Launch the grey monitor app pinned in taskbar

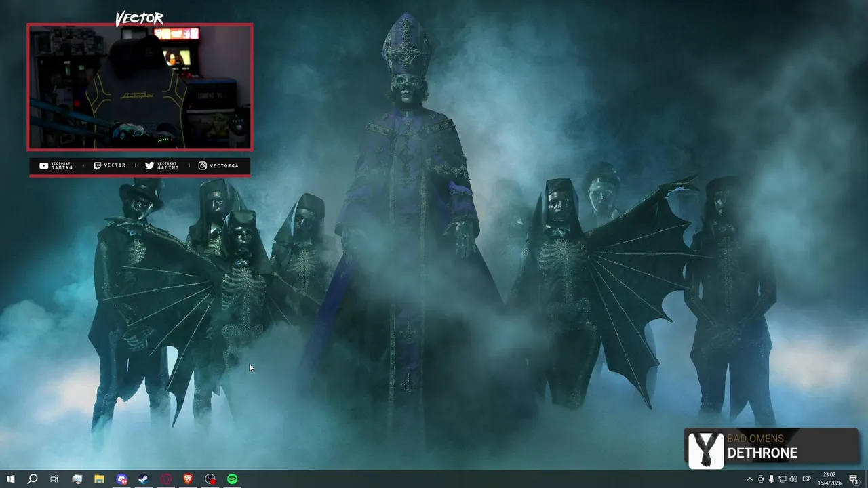coord(77,479)
